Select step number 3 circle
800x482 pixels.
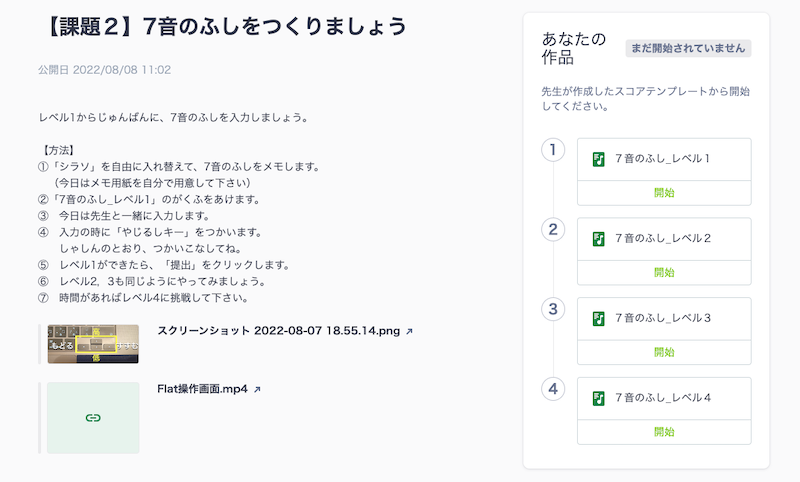553,309
